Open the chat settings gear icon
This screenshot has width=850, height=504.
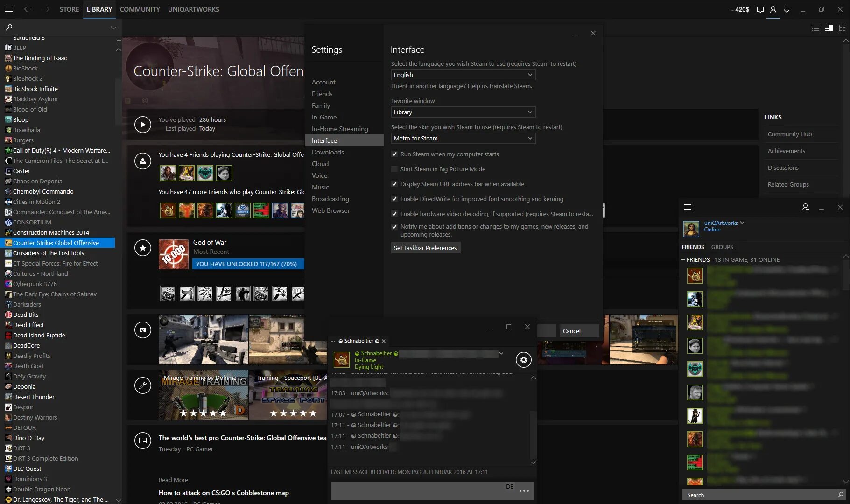(x=524, y=360)
